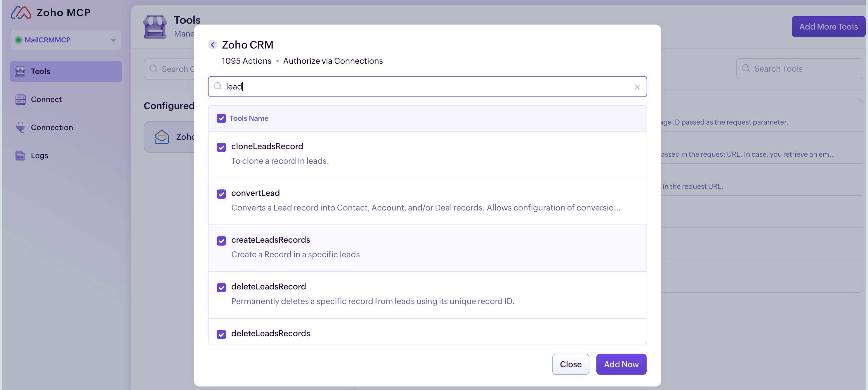
Task: Click the dialog search magnifier icon
Action: (218, 86)
